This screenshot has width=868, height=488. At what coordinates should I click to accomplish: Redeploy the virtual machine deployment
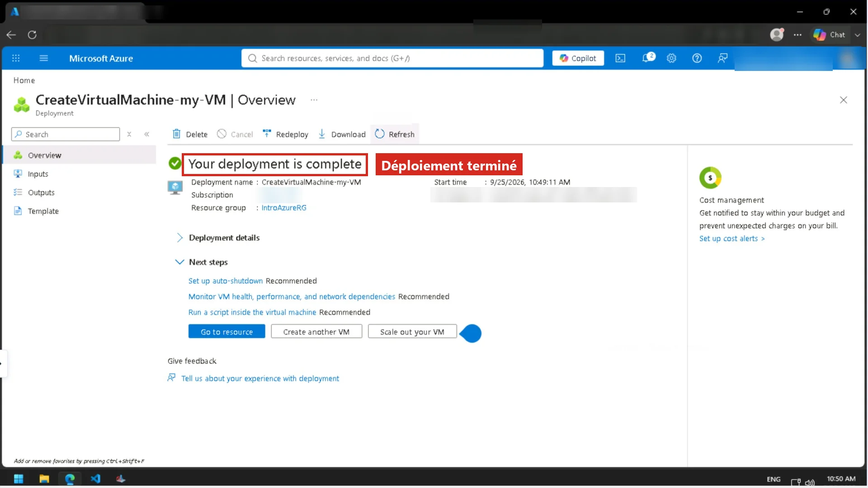pos(285,134)
